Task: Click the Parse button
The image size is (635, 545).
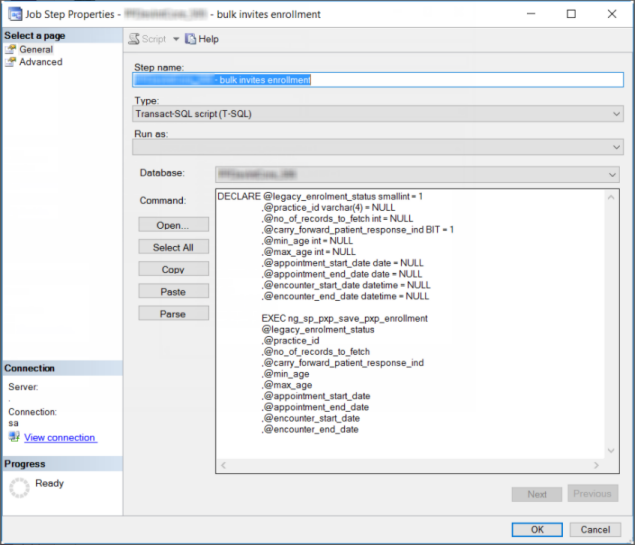Action: [x=173, y=314]
